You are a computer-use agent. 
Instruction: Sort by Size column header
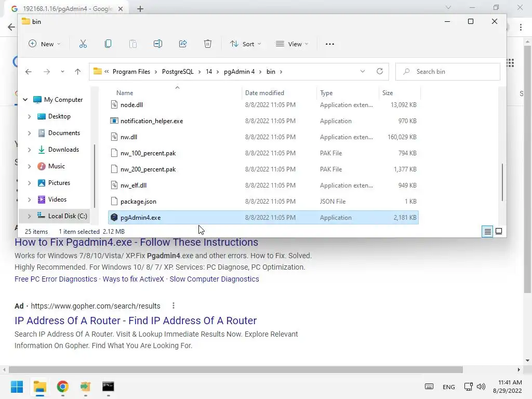click(388, 92)
